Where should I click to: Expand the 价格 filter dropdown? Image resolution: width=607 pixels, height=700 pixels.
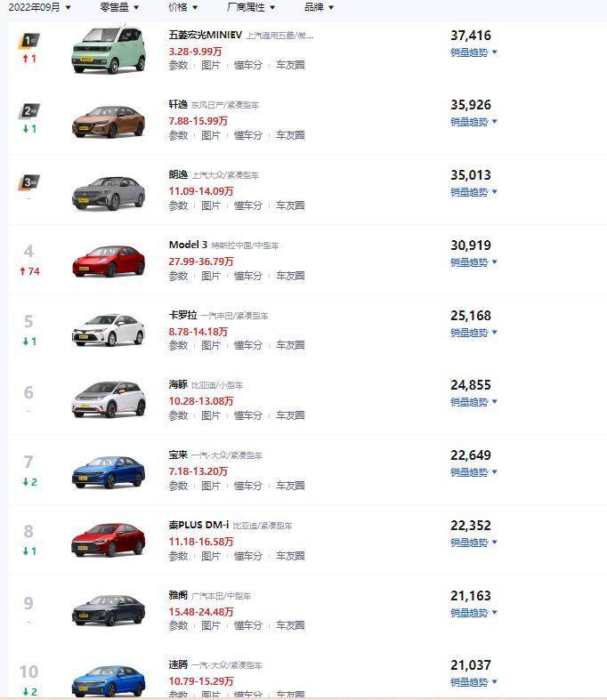(182, 7)
